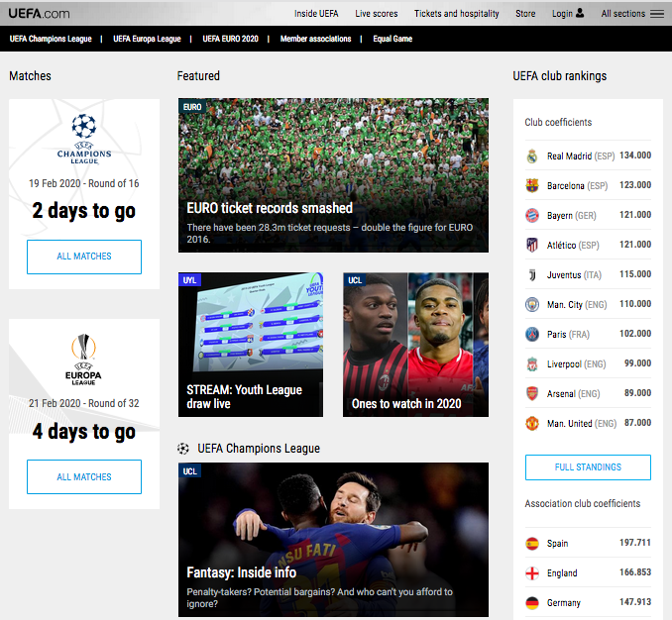
Task: Click Liverpool (ENG) club name
Action: tap(577, 363)
